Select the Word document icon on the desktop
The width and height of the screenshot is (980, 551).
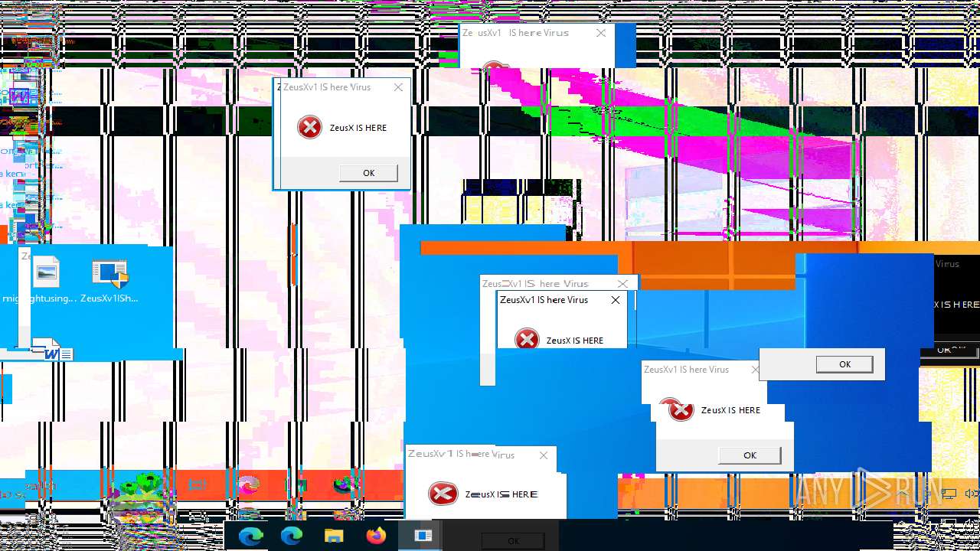[52, 350]
